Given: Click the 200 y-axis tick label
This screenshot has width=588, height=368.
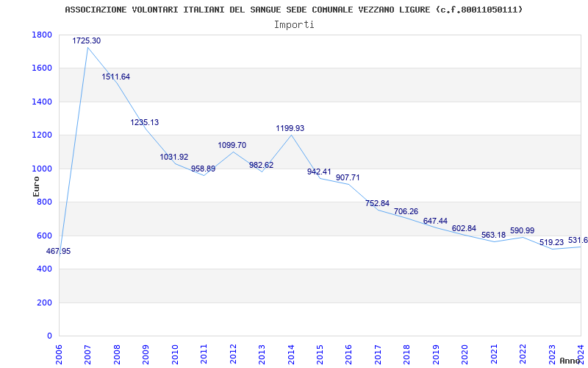Looking at the screenshot, I should tap(44, 302).
